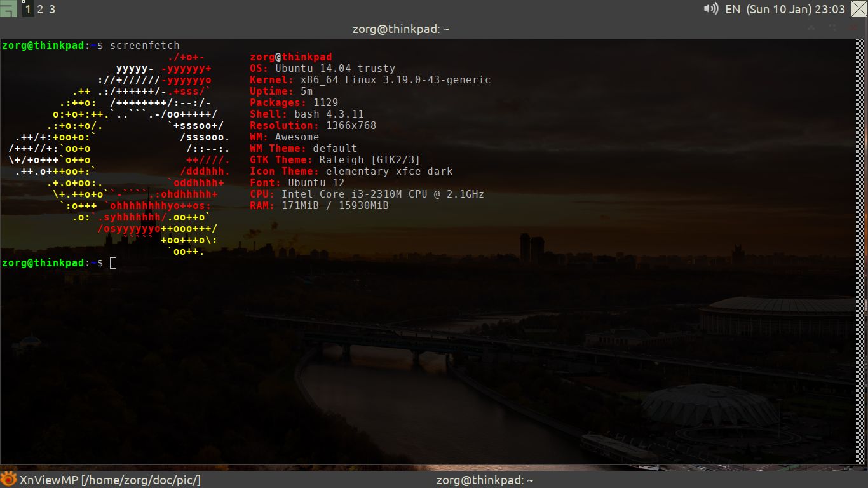Image resolution: width=868 pixels, height=488 pixels.
Task: Click the cursor at the empty shell prompt
Action: coord(113,262)
